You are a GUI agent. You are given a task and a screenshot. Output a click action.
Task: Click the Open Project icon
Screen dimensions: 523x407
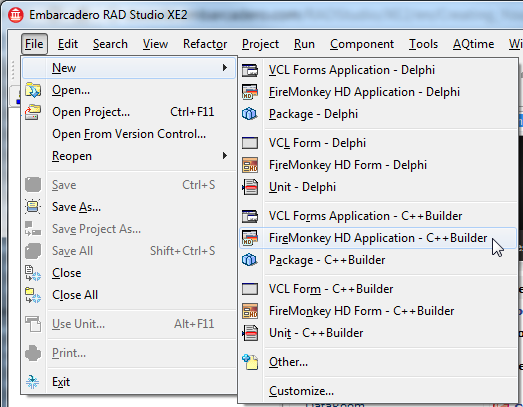(33, 112)
